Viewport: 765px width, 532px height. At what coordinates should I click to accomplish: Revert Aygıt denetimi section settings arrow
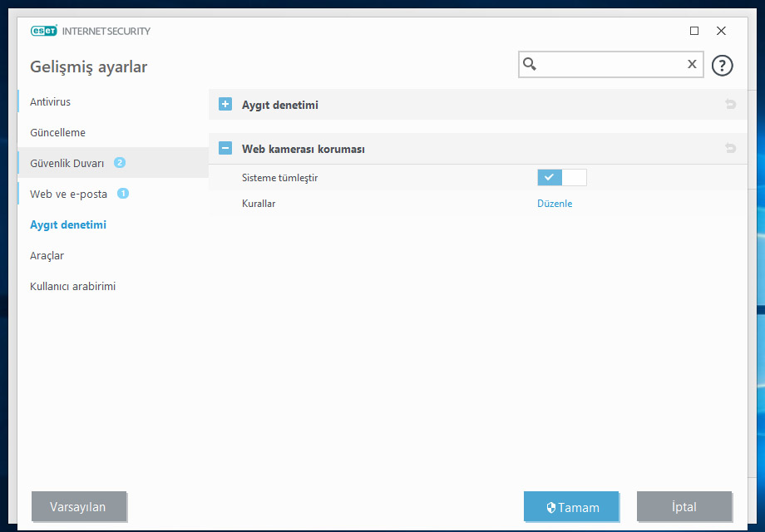[730, 104]
